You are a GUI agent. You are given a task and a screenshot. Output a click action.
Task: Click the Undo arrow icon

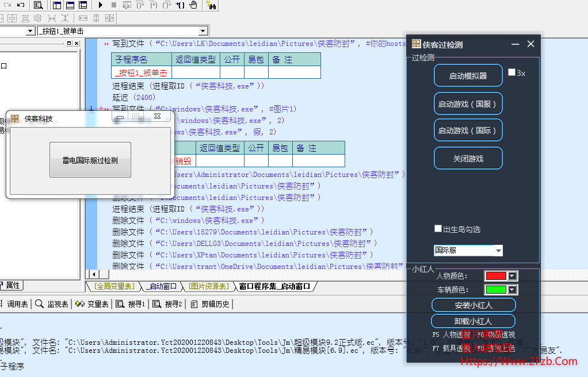pos(21,5)
